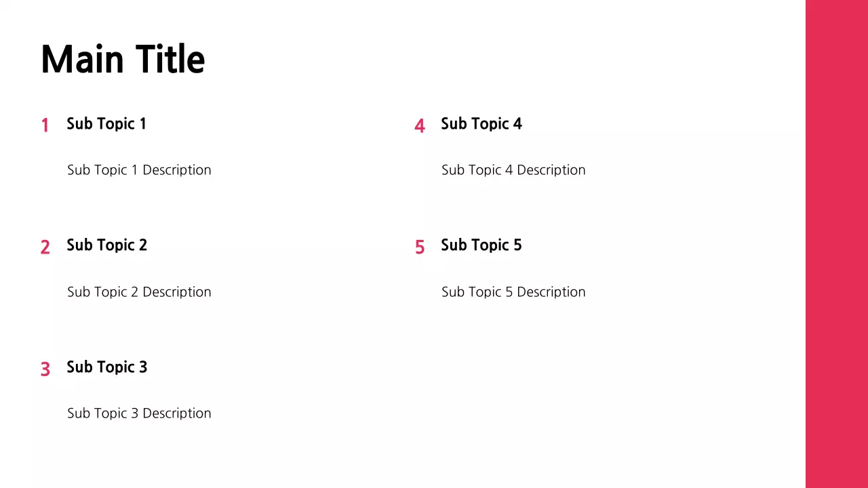The image size is (868, 488).
Task: Click the pink number 3 marker
Action: point(45,369)
